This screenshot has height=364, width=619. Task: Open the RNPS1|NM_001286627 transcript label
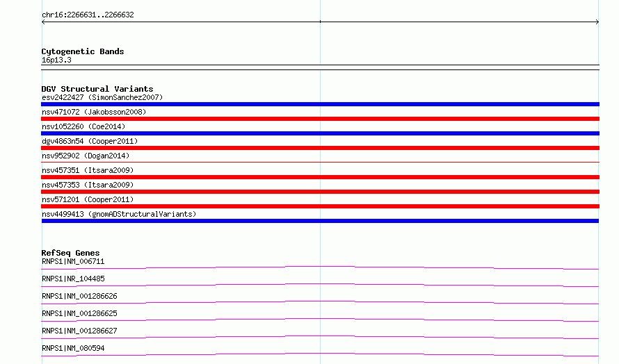(79, 331)
